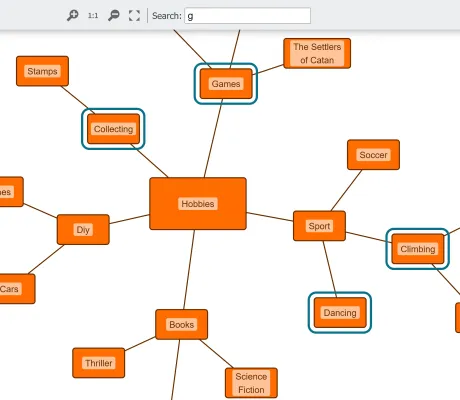Select the Sport node
The image size is (460, 400).
(x=319, y=226)
